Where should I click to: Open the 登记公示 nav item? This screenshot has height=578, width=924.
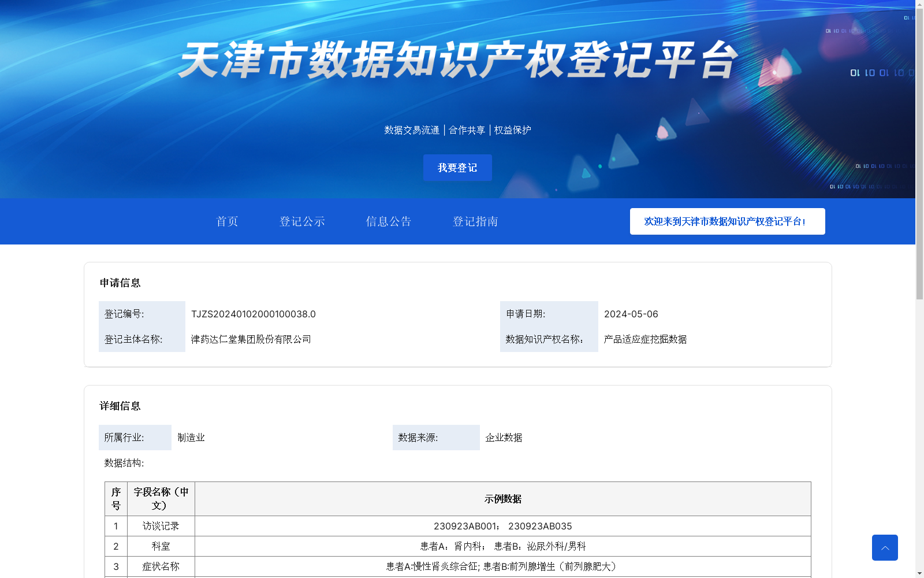302,221
